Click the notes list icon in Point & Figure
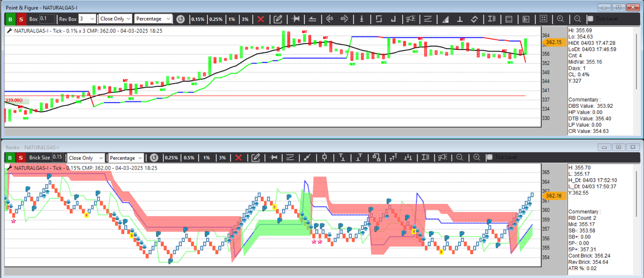 coord(526,19)
